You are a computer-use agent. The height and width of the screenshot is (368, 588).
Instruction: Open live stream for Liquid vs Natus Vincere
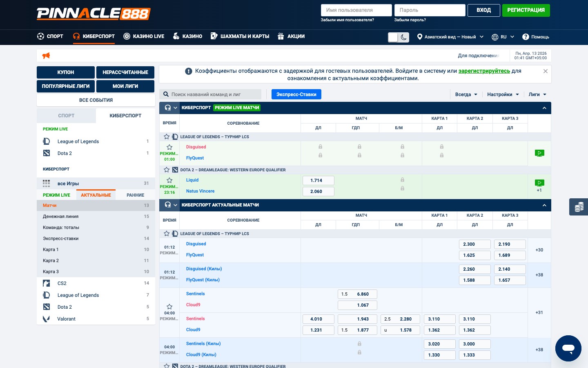point(539,183)
